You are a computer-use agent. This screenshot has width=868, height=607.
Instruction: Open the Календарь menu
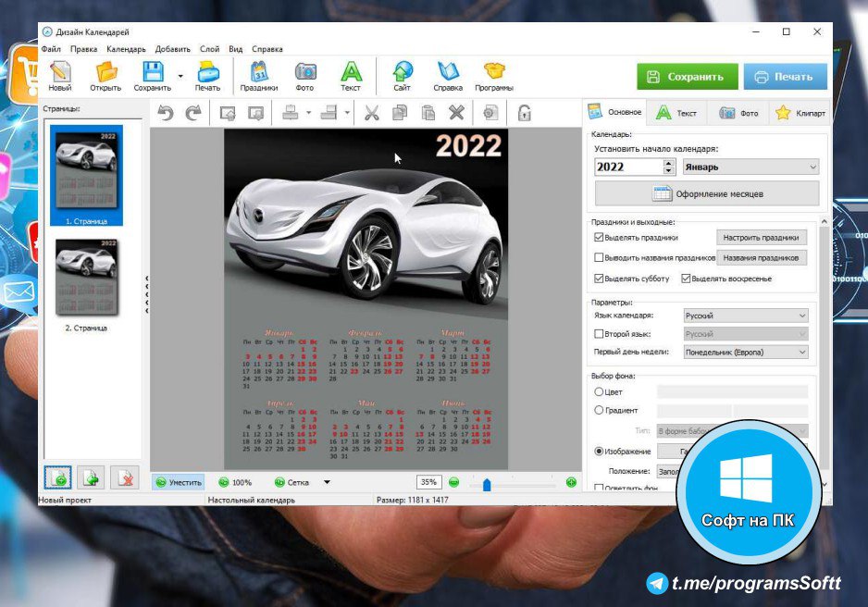point(126,48)
